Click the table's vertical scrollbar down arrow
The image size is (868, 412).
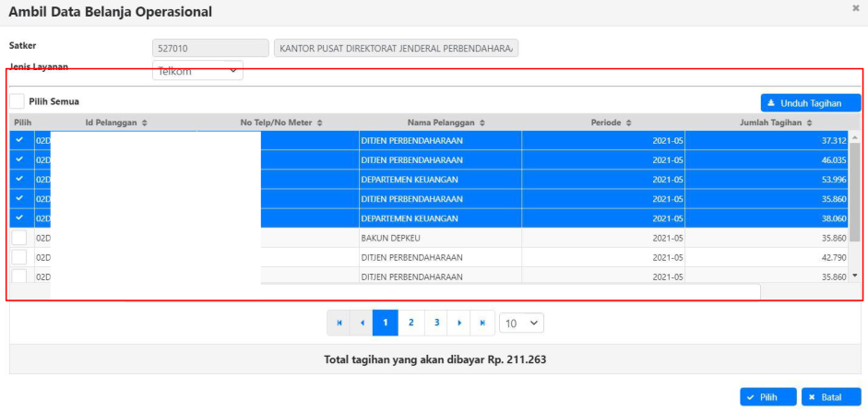click(x=854, y=276)
